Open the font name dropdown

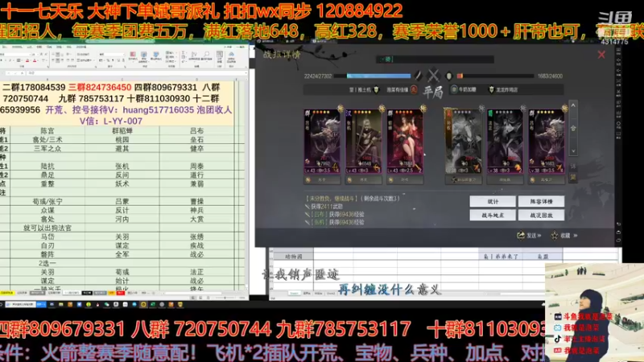coord(30,55)
